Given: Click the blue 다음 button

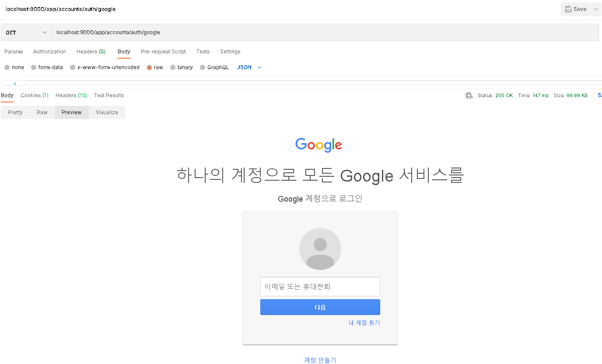Looking at the screenshot, I should click(320, 307).
